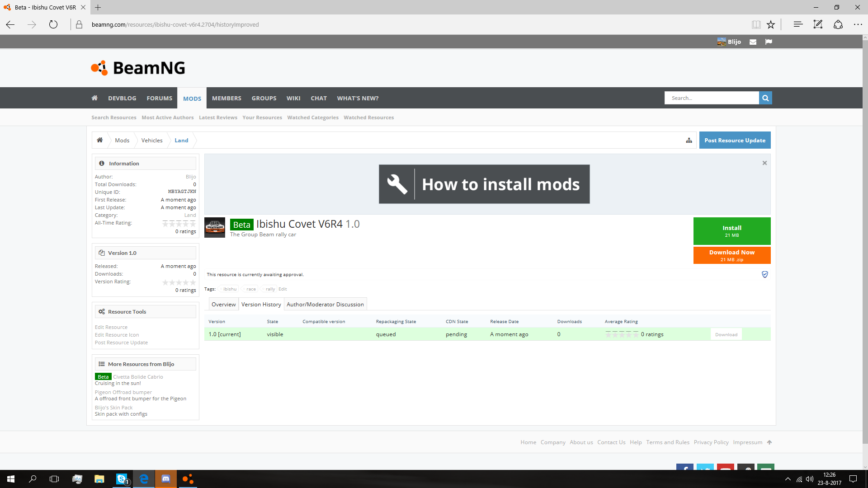The height and width of the screenshot is (488, 868).
Task: Open Watched Resources link
Action: click(368, 117)
